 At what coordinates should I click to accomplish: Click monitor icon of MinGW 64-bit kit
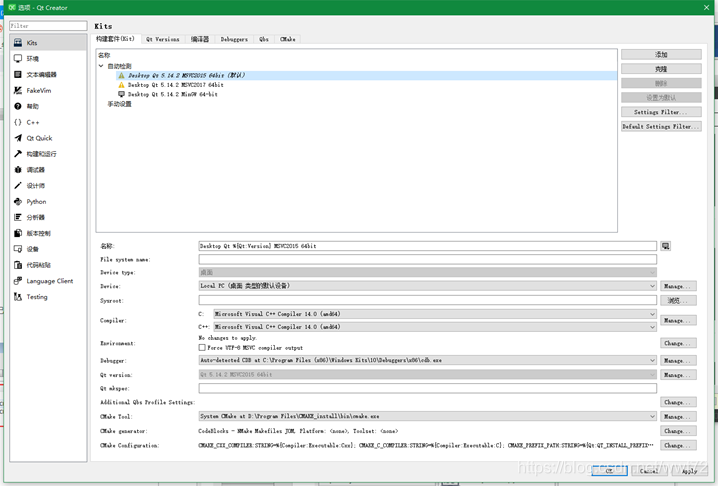coord(121,94)
